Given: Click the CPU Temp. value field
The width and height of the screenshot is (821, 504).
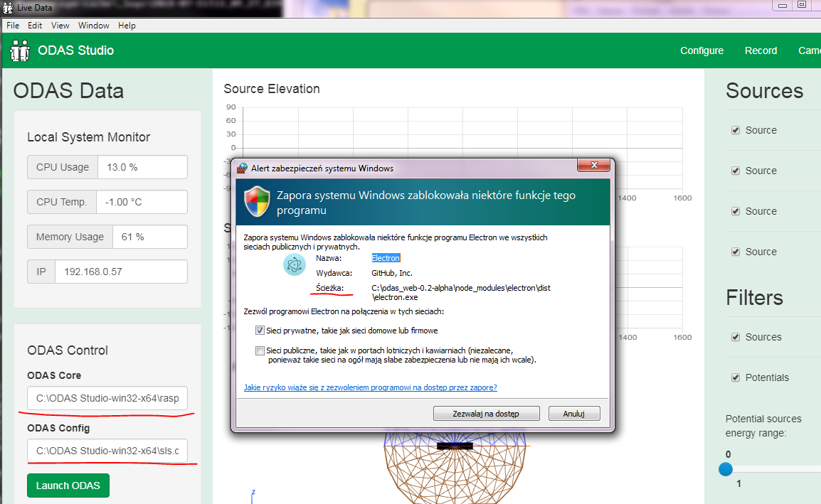Looking at the screenshot, I should (142, 202).
